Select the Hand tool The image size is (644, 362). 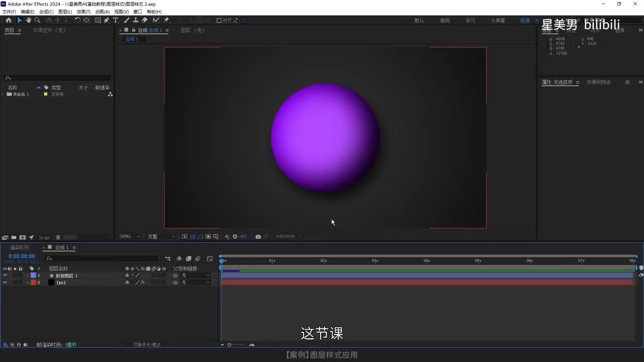click(x=29, y=20)
